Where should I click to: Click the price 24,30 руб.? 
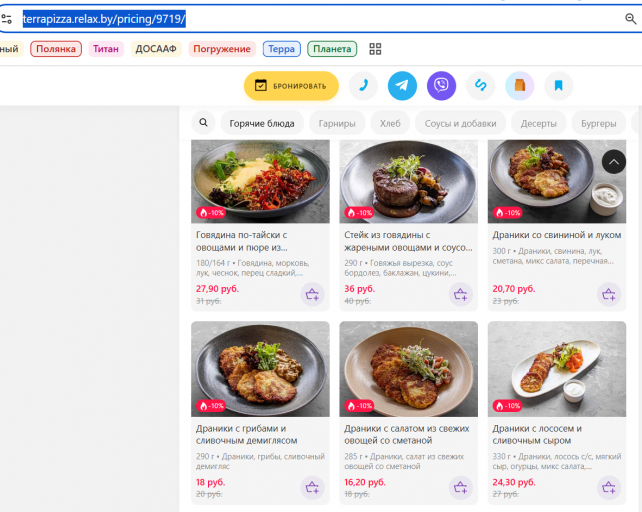514,482
